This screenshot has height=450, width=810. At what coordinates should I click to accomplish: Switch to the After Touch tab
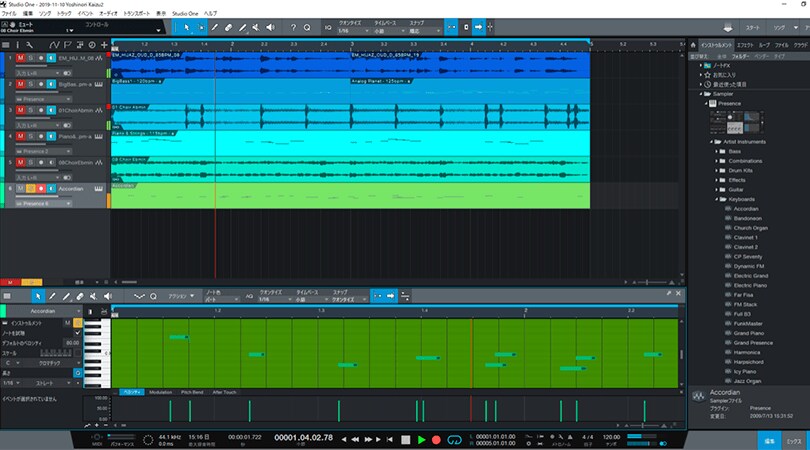(224, 392)
